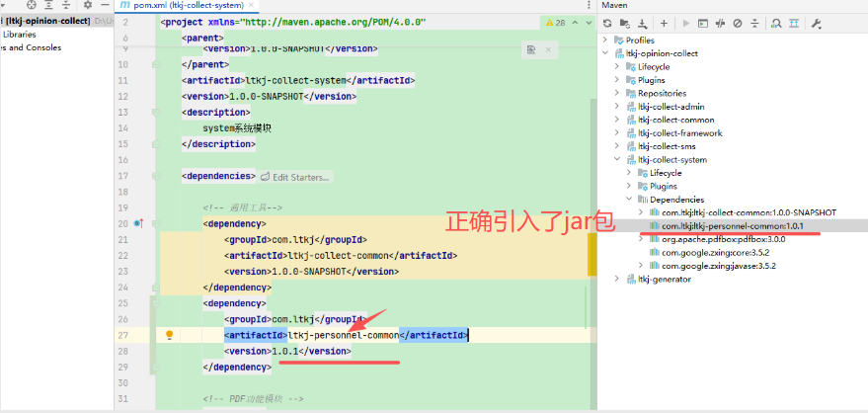
Task: Click line number 31 in gutter
Action: click(x=122, y=398)
